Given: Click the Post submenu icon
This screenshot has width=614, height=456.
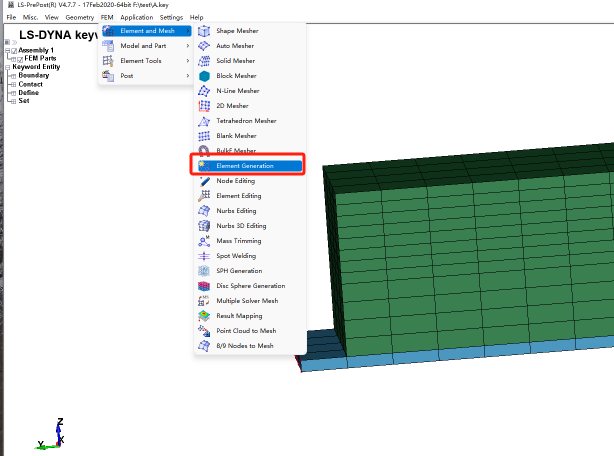Looking at the screenshot, I should (108, 76).
